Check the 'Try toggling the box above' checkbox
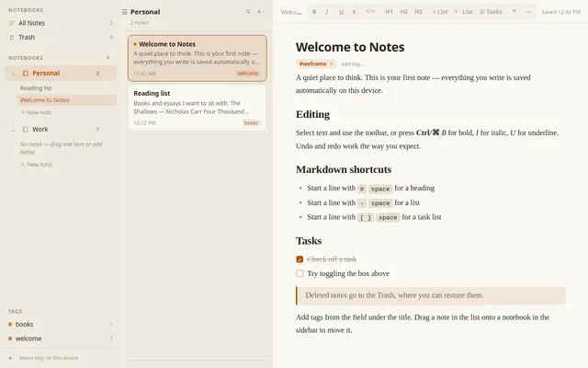This screenshot has width=588, height=368. pyautogui.click(x=300, y=273)
